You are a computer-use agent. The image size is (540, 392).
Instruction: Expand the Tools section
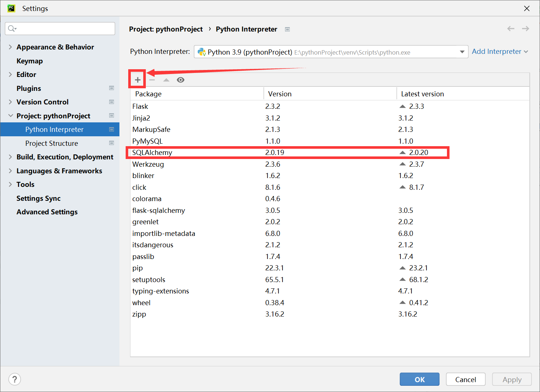click(x=10, y=184)
